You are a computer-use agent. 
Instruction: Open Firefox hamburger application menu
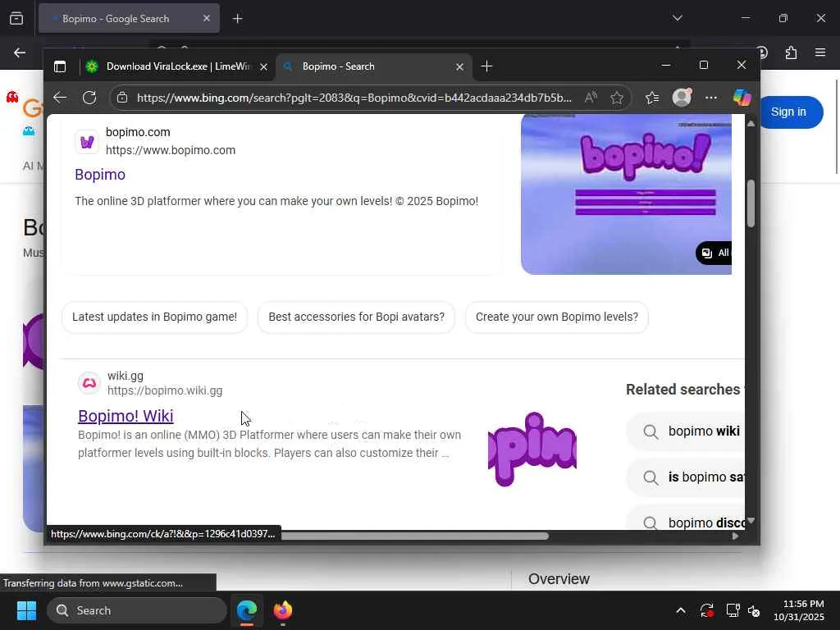coord(820,52)
